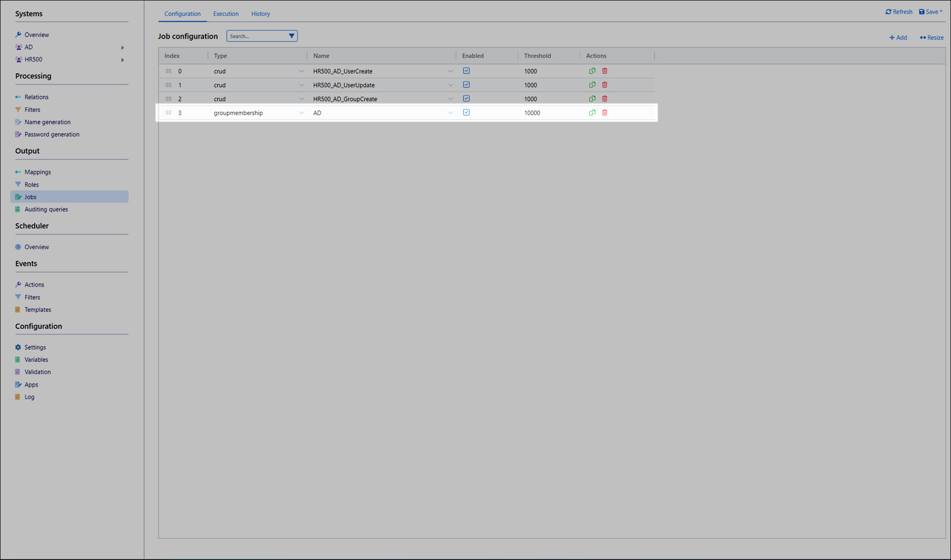
Task: Expand Name dropdown for the AD job
Action: point(450,113)
